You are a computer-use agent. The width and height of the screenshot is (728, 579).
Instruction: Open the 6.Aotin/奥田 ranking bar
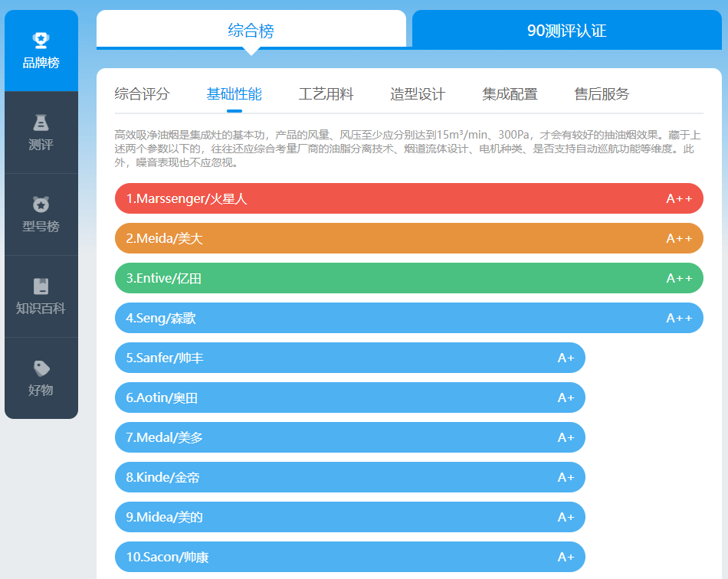[x=350, y=397]
